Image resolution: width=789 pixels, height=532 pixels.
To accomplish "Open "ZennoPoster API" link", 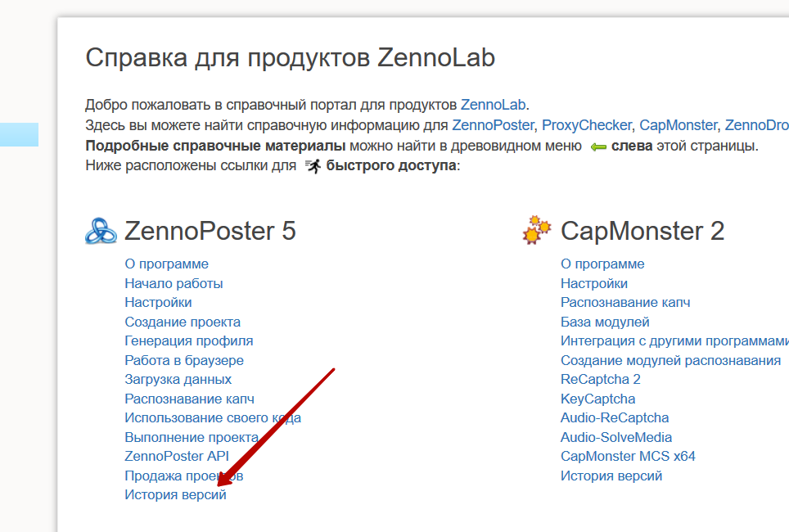I will point(177,456).
